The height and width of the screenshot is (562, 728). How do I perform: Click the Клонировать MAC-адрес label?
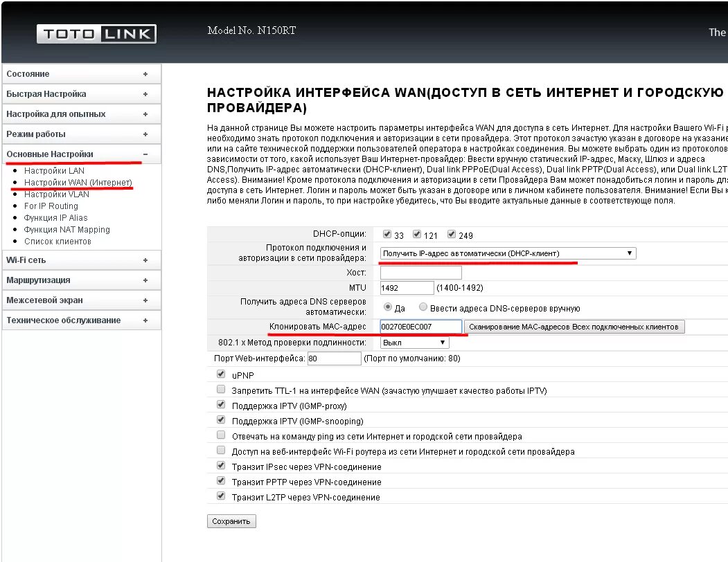point(317,326)
